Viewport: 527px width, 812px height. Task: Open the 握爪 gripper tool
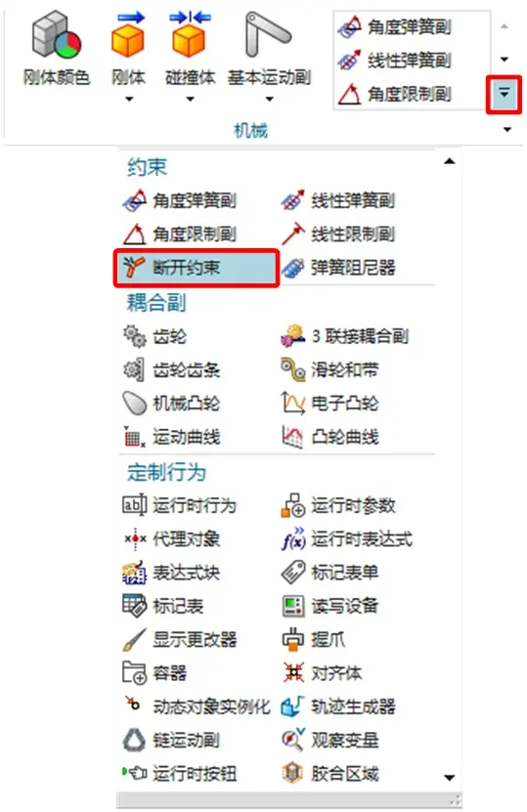pyautogui.click(x=292, y=640)
